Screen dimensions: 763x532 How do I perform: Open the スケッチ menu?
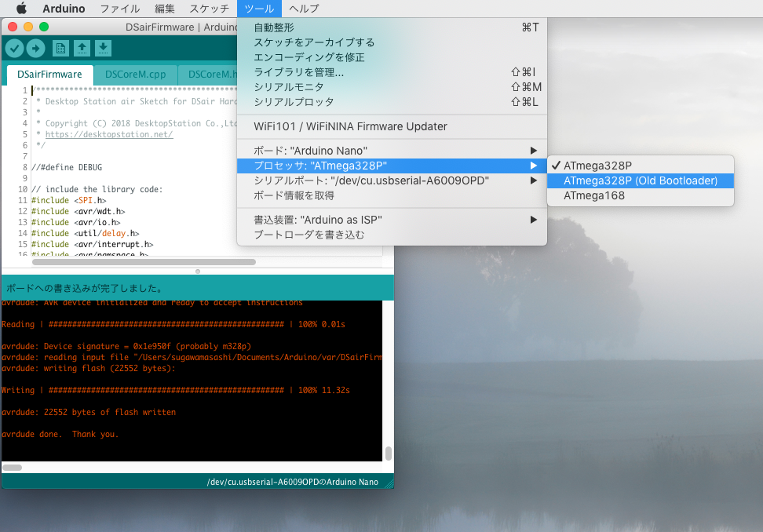[x=209, y=9]
